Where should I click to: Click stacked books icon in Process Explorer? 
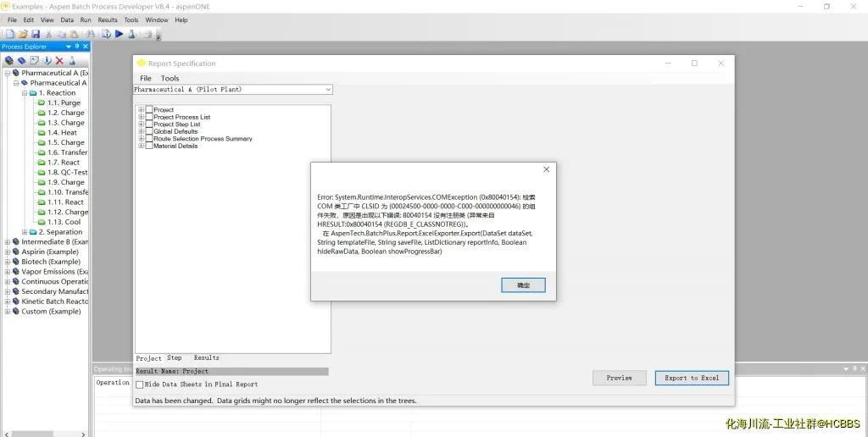pos(8,60)
